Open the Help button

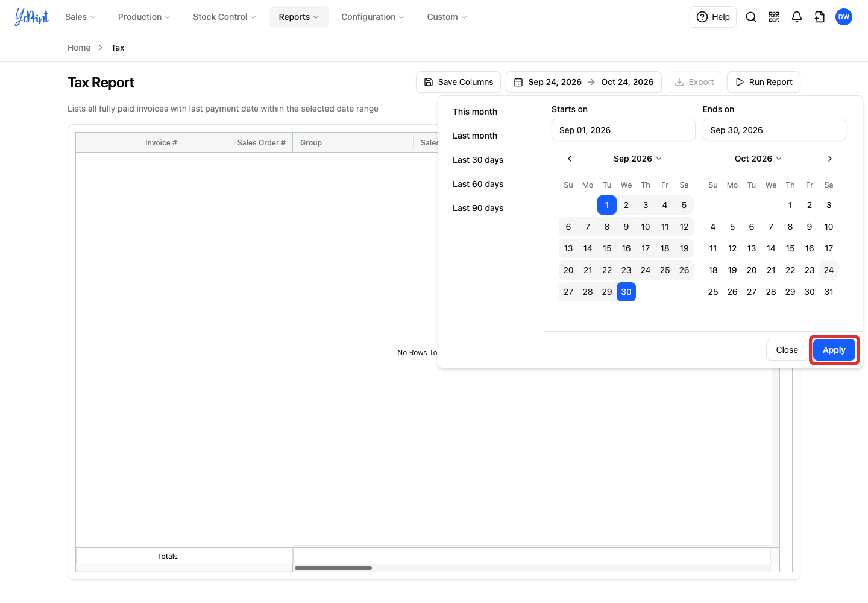click(x=713, y=17)
